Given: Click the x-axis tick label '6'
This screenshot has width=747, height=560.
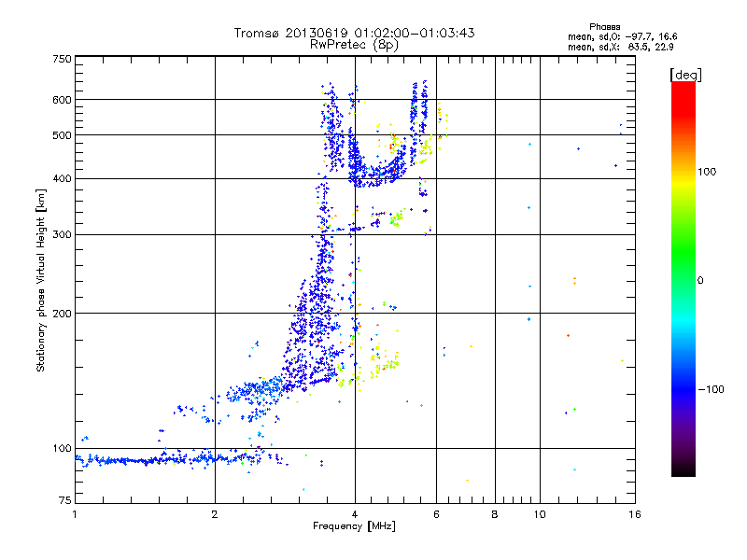Looking at the screenshot, I should click(436, 514).
